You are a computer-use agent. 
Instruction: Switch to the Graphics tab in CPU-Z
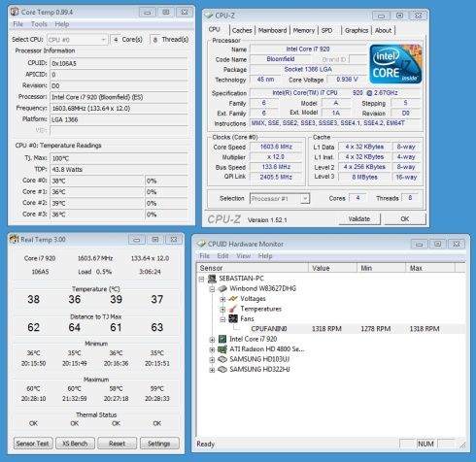coord(357,30)
